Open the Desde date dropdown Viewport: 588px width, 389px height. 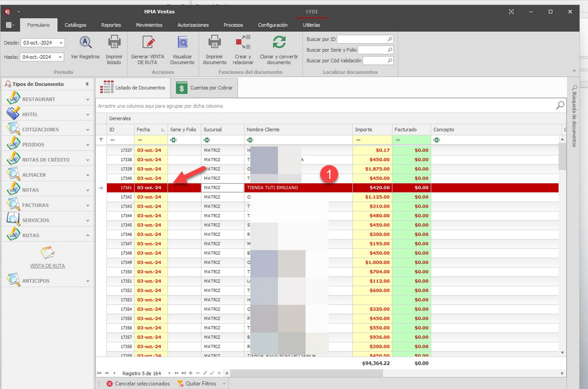pos(61,43)
